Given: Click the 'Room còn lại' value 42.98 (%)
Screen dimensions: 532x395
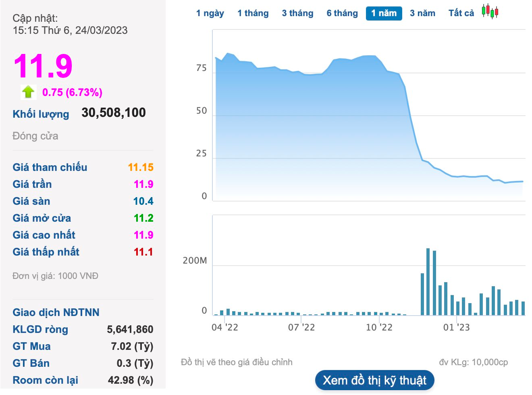Looking at the screenshot, I should 131,380.
